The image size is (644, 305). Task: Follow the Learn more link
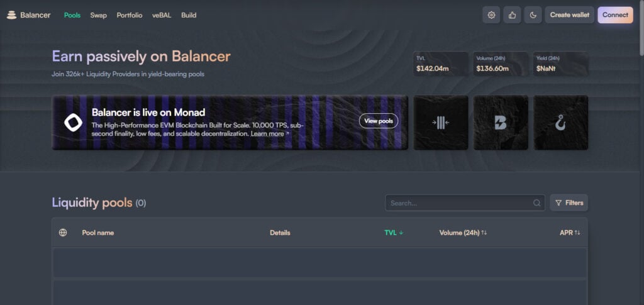[x=269, y=134]
